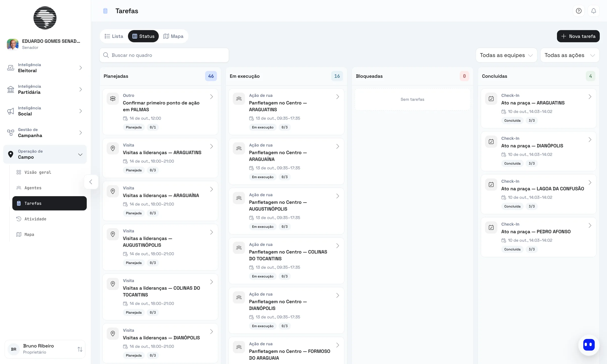Click senator profile avatar photo

[13, 44]
